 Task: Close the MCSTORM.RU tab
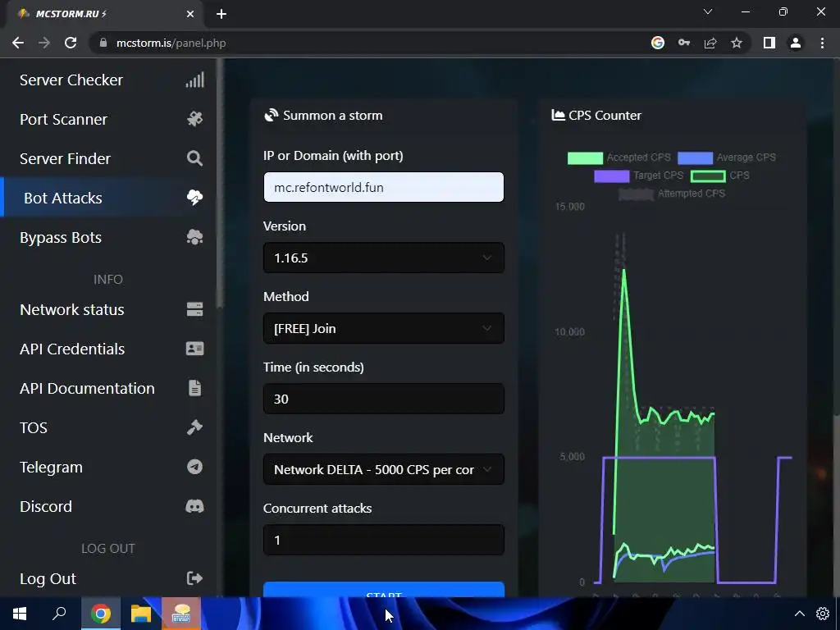tap(190, 14)
